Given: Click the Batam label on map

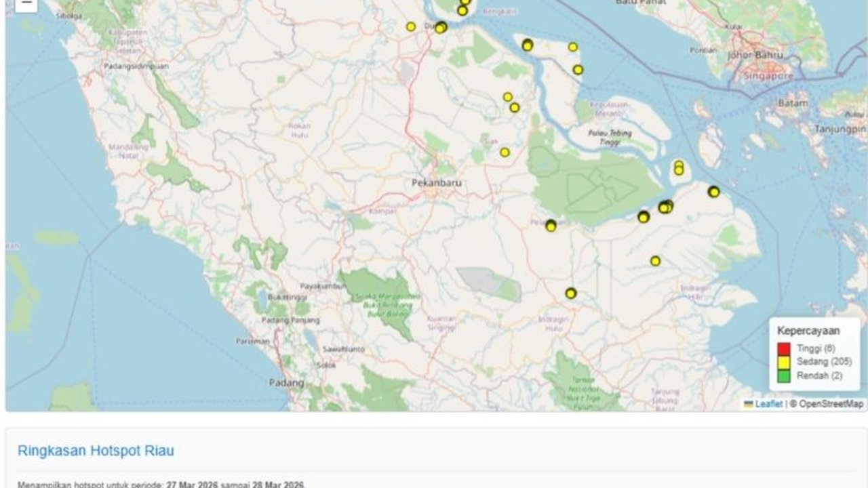Looking at the screenshot, I should pyautogui.click(x=792, y=104).
